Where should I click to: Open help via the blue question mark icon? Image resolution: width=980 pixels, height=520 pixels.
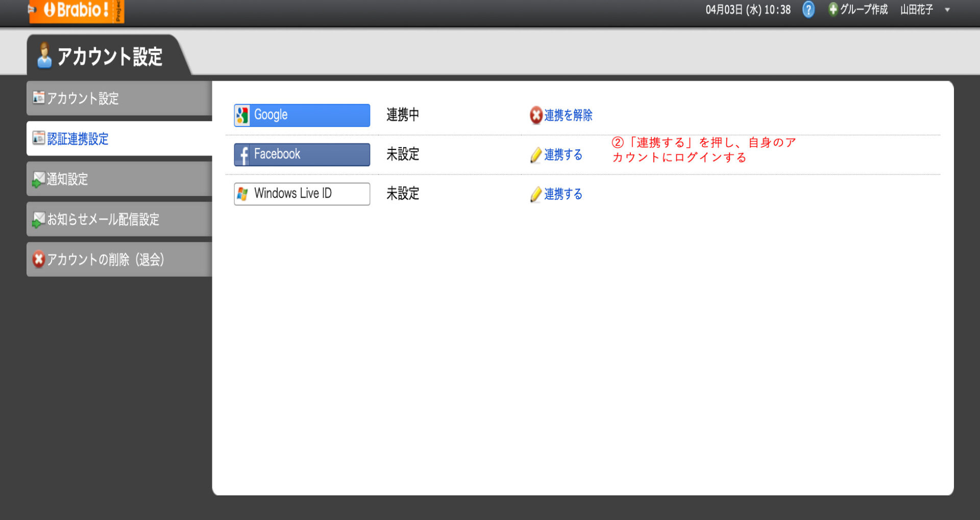coord(808,10)
